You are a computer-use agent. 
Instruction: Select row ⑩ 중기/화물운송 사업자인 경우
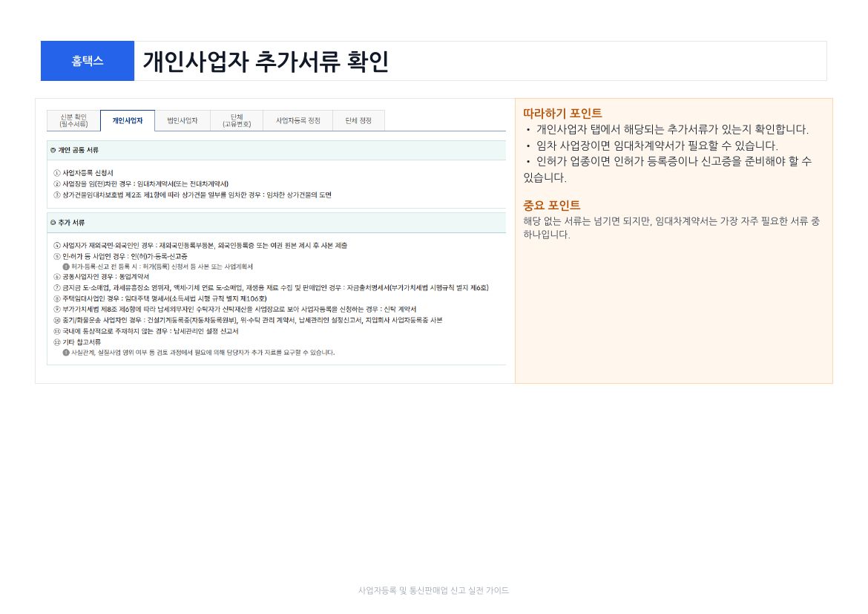click(x=248, y=320)
